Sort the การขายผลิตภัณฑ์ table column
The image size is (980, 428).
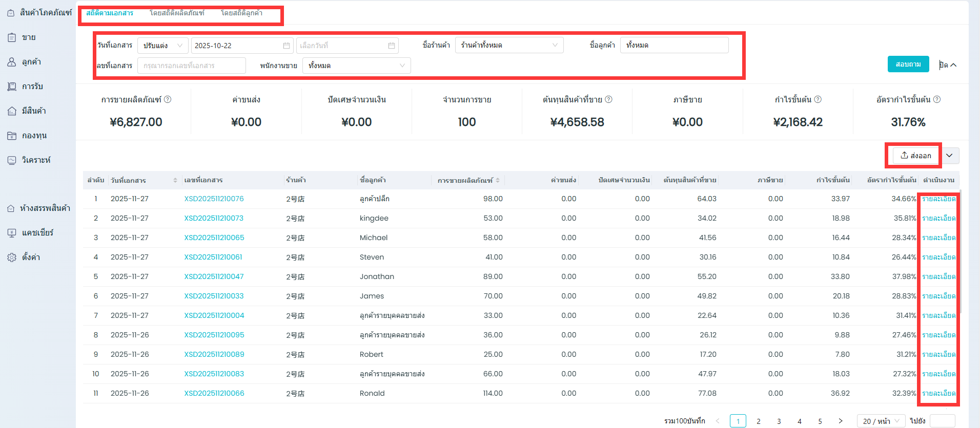click(498, 180)
